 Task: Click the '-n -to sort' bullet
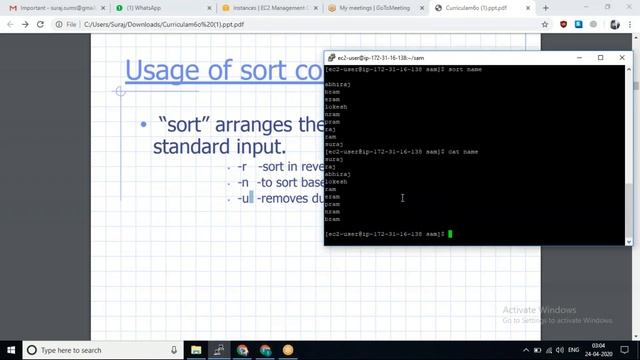click(x=281, y=182)
